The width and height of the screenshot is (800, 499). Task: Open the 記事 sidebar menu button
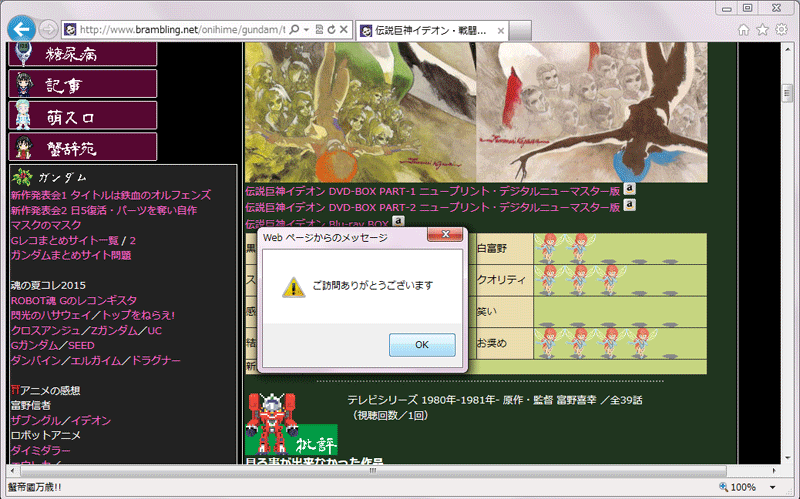[x=83, y=84]
